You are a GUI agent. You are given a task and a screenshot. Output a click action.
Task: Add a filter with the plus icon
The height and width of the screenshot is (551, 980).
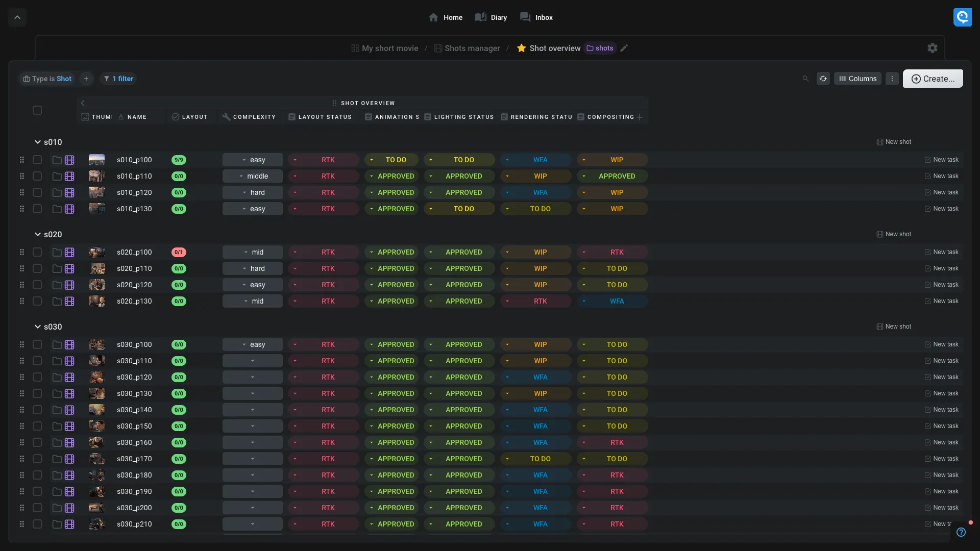click(x=86, y=79)
